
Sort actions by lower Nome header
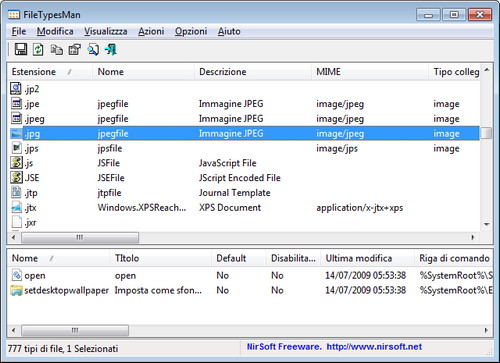pyautogui.click(x=59, y=258)
